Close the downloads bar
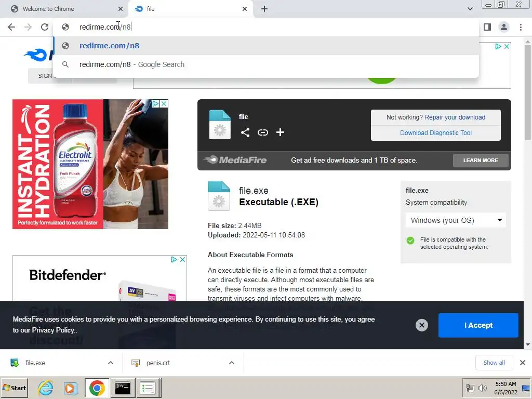Viewport: 532px width, 399px height. [x=523, y=363]
